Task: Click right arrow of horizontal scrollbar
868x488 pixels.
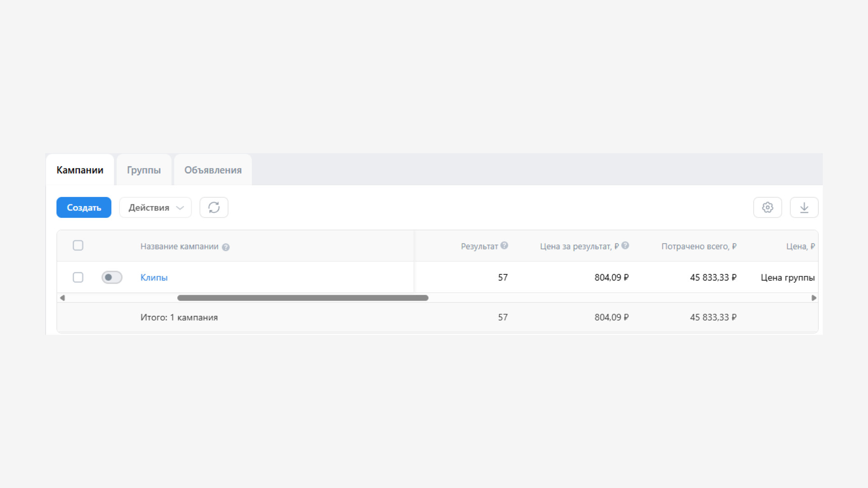Action: [814, 298]
